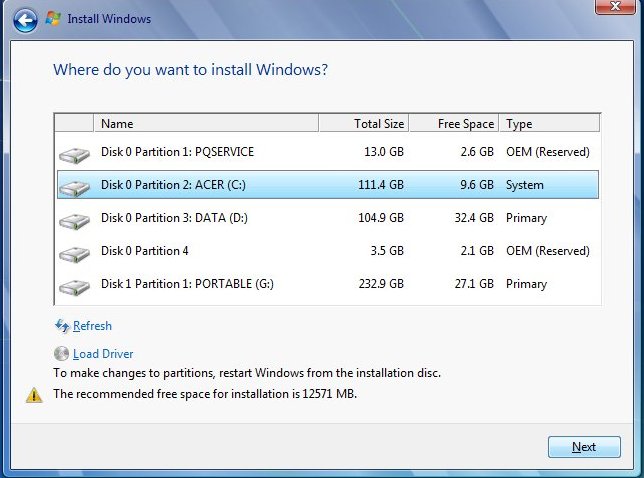Sort by the Total Size column

click(364, 124)
